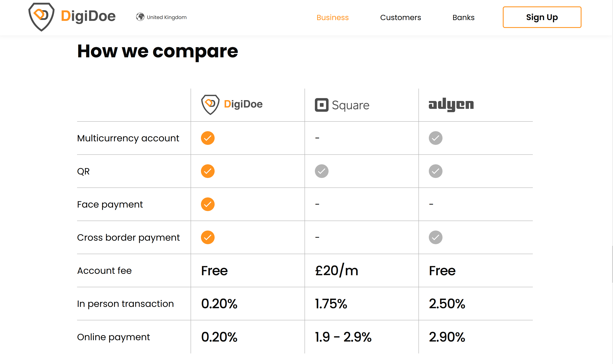Click the adyen logo in table header

coord(451,105)
